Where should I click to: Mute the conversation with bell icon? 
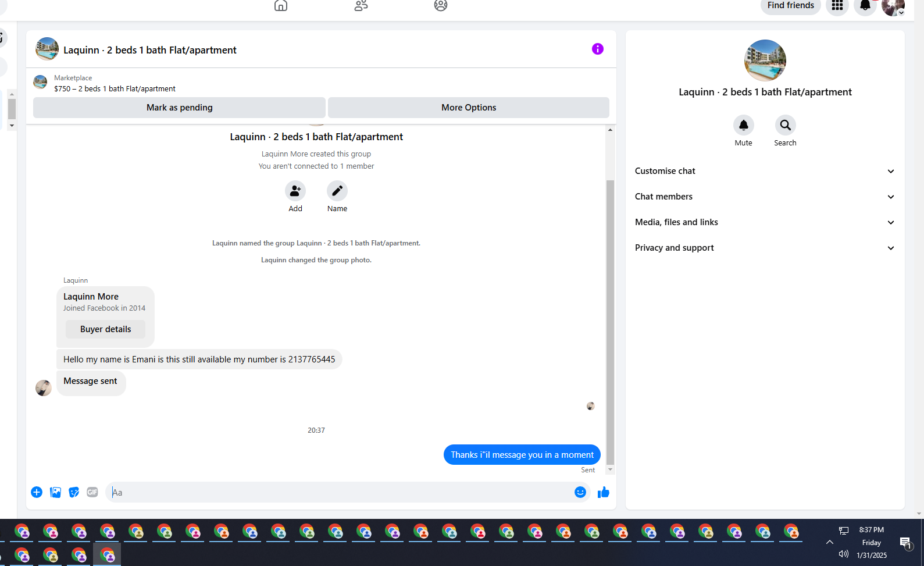744,125
